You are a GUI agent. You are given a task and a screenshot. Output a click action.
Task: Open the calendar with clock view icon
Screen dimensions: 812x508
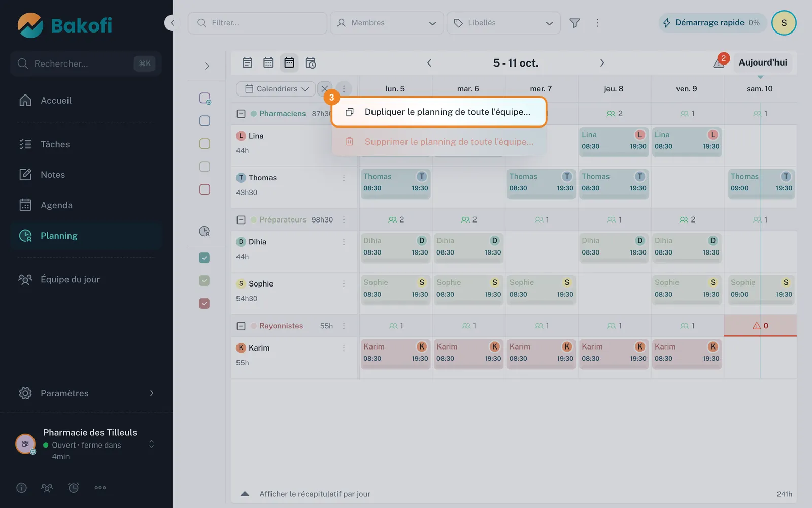click(x=310, y=62)
